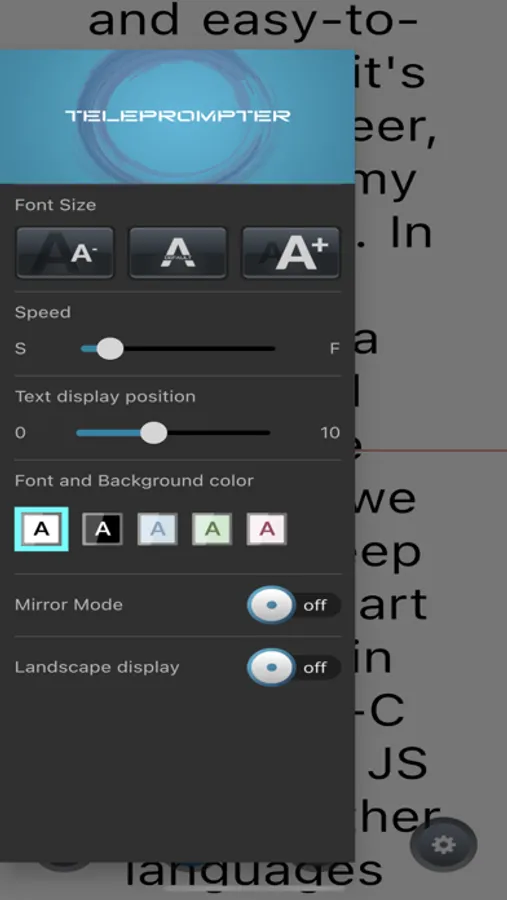
Task: Increase font size with A+ button
Action: click(x=291, y=253)
